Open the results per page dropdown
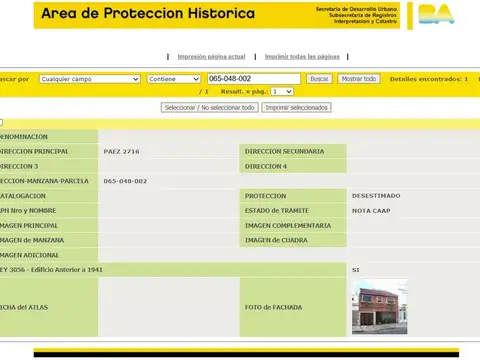This screenshot has height=360, width=480. (282, 91)
